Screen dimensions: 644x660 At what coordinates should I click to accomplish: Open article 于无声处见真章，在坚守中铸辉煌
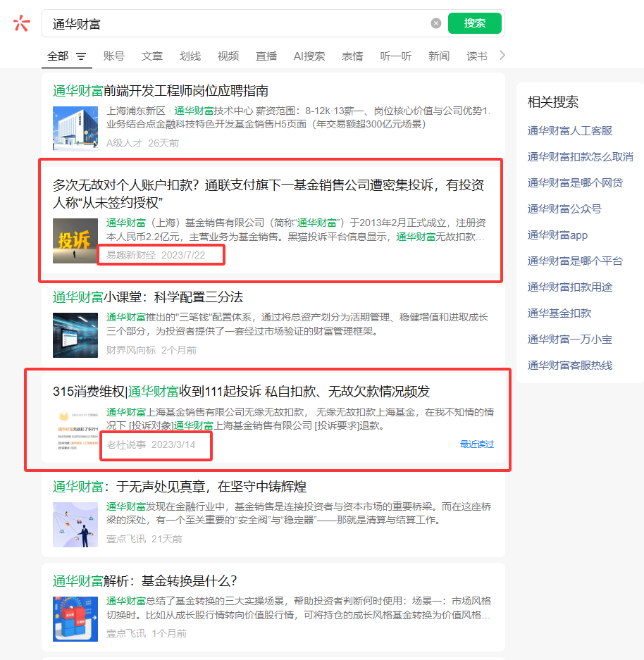pyautogui.click(x=179, y=487)
